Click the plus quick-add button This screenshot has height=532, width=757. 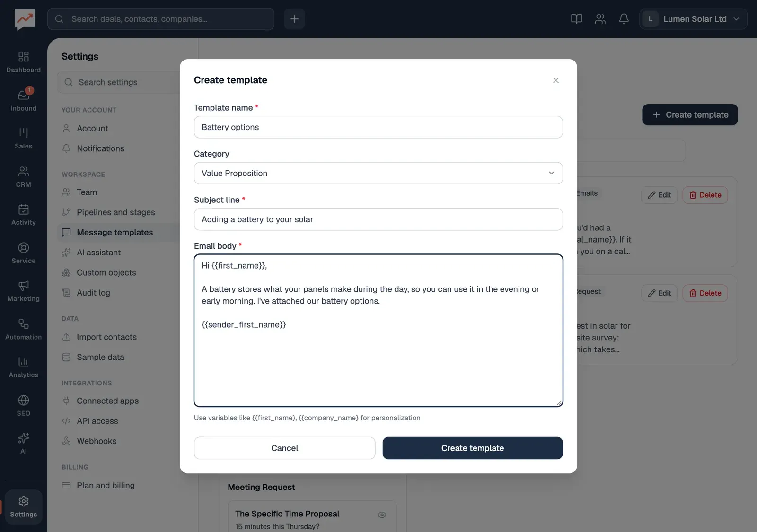click(x=294, y=19)
